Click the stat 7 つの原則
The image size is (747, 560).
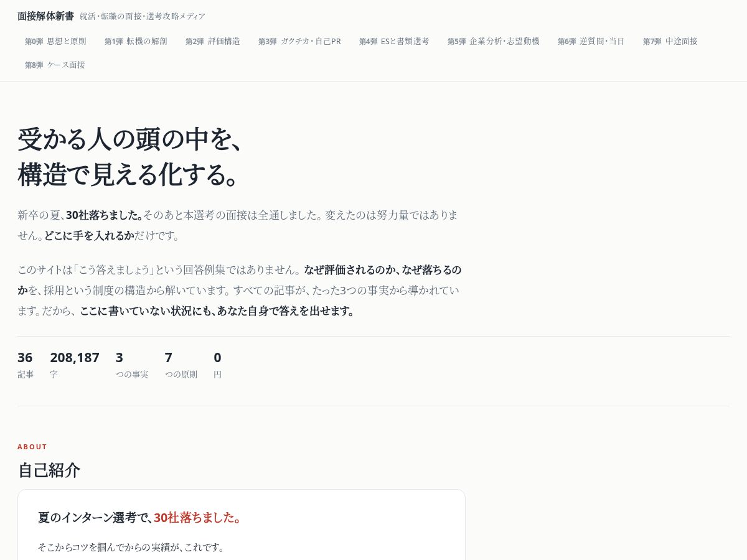coord(181,365)
